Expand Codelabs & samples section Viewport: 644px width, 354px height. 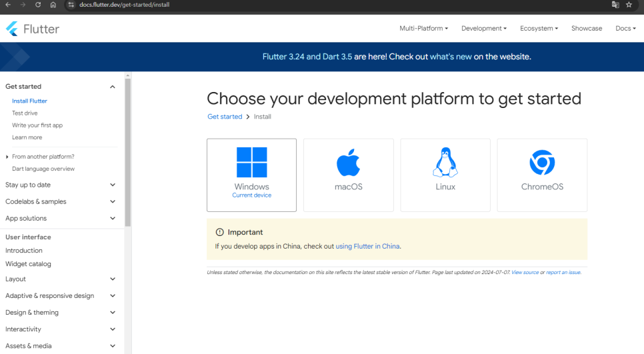pos(61,201)
